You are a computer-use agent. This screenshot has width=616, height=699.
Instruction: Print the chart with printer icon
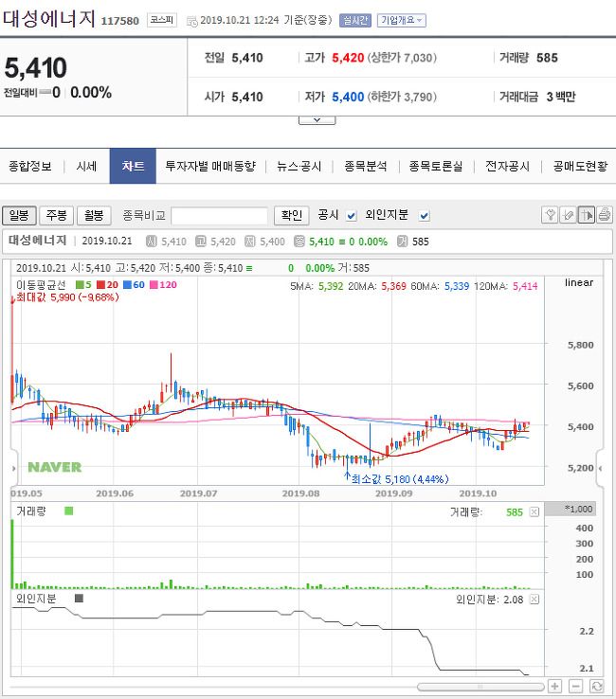tap(605, 215)
